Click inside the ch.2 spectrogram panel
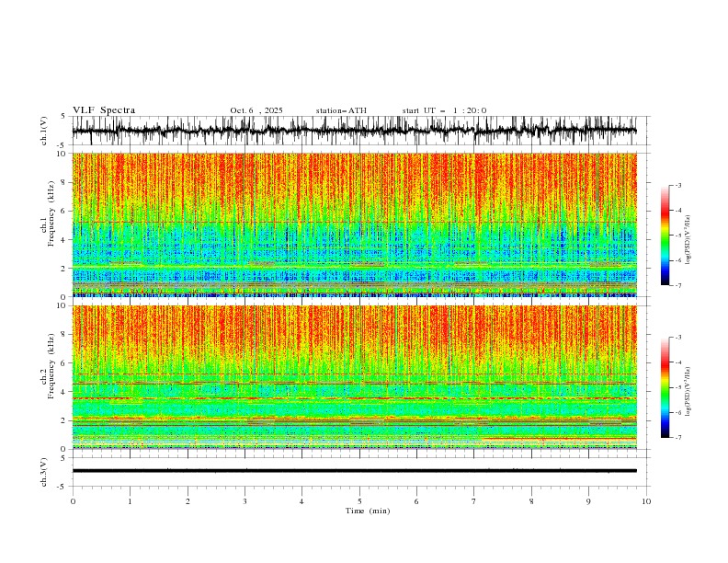Image resolution: width=728 pixels, height=563 pixels. [x=355, y=377]
